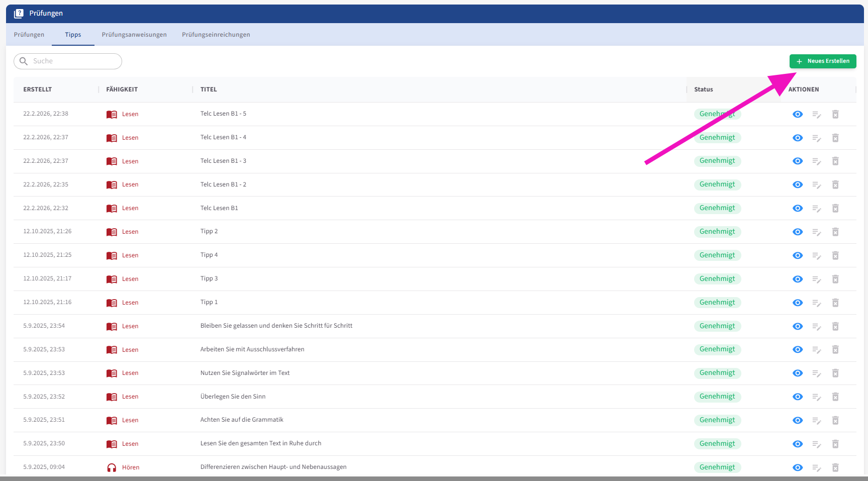Delete Achten Sie auf die Grammatik tip
Viewport: 868px width, 481px height.
tap(835, 420)
